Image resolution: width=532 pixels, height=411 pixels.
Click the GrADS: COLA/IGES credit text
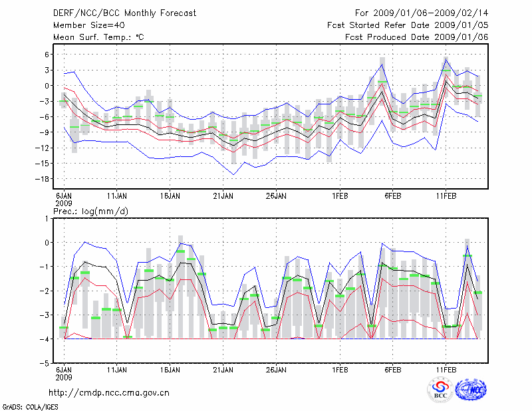[x=29, y=406]
